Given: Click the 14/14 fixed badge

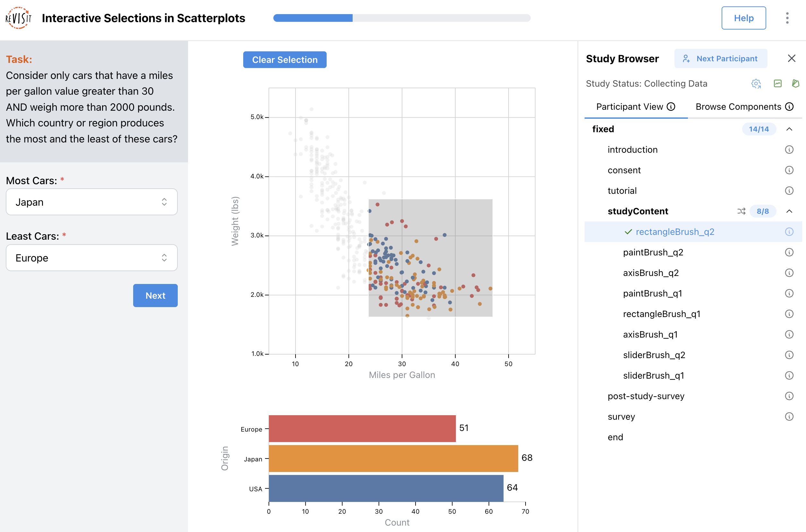Looking at the screenshot, I should 759,129.
